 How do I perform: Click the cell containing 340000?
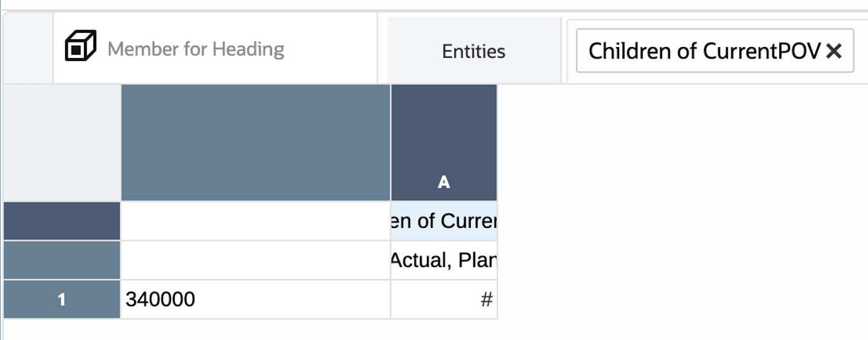click(255, 299)
